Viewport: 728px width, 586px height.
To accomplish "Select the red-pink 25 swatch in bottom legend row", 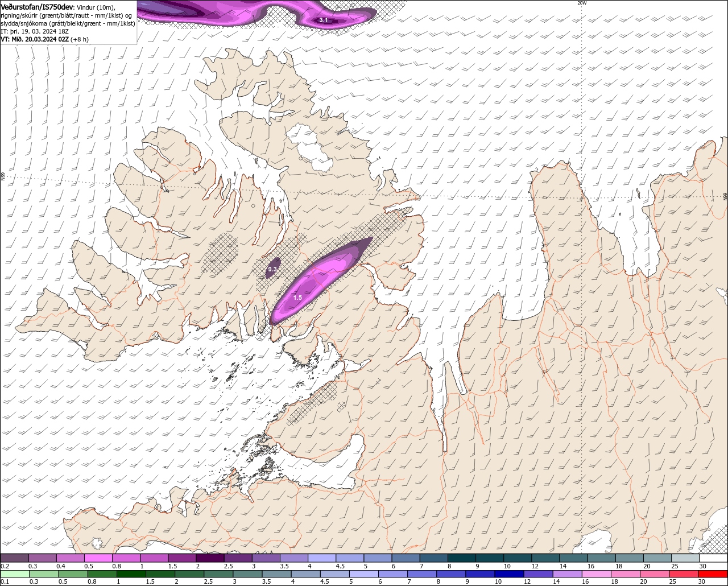I will 684,574.
